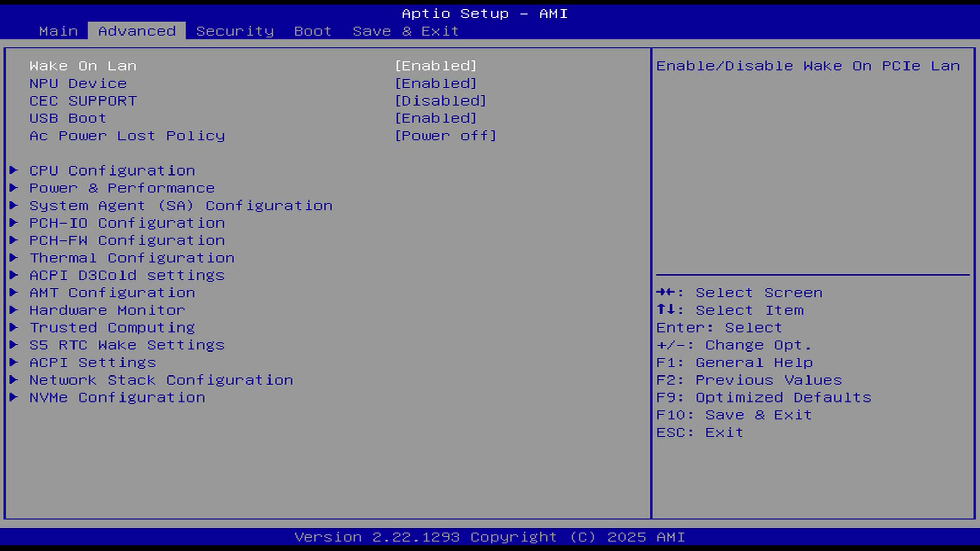Viewport: 980px width, 551px height.
Task: Open the Boot tab
Action: pyautogui.click(x=312, y=31)
